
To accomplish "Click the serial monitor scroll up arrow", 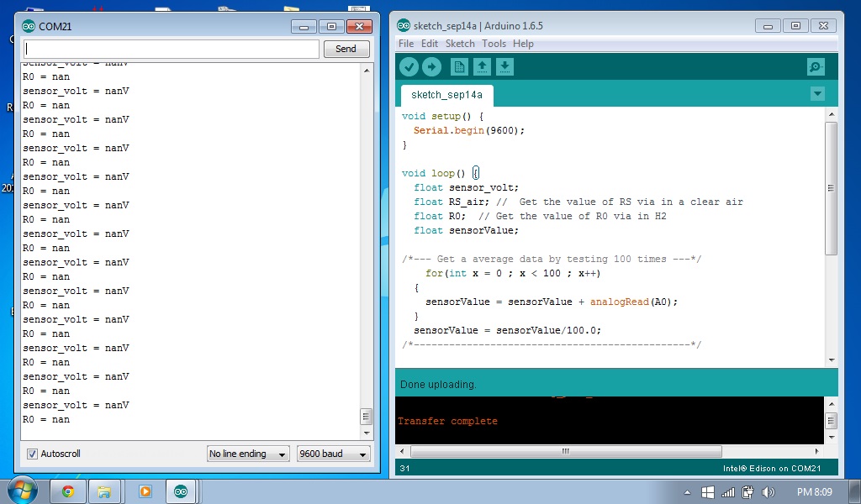I will tap(367, 71).
